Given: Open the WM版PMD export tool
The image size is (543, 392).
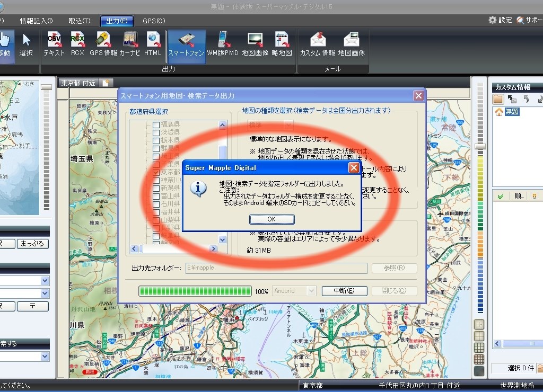Looking at the screenshot, I should 223,44.
